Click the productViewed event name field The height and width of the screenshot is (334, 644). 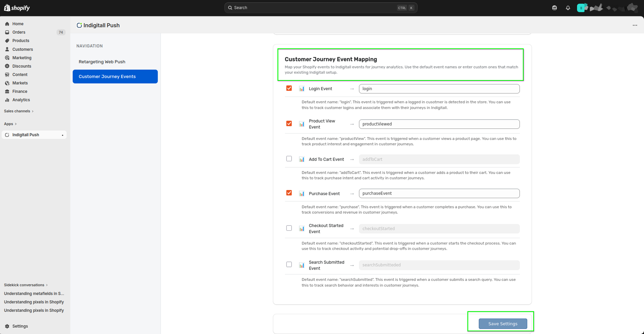click(x=439, y=124)
